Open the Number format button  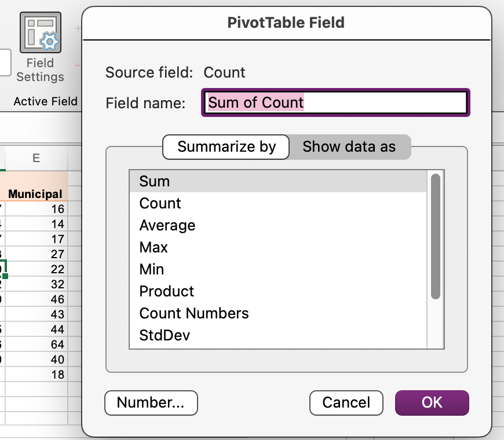[151, 403]
